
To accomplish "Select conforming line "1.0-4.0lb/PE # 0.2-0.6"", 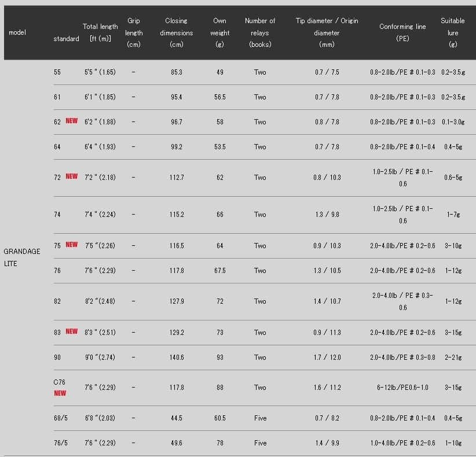I will click(x=402, y=443).
